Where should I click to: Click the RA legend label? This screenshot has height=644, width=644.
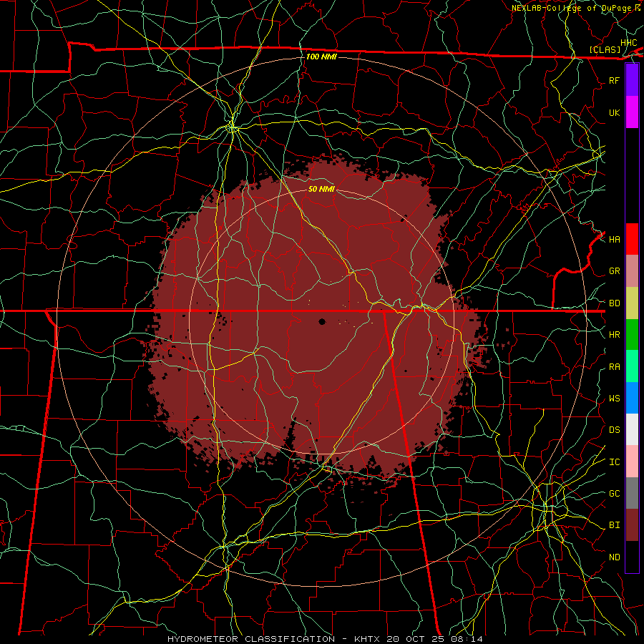pos(615,367)
